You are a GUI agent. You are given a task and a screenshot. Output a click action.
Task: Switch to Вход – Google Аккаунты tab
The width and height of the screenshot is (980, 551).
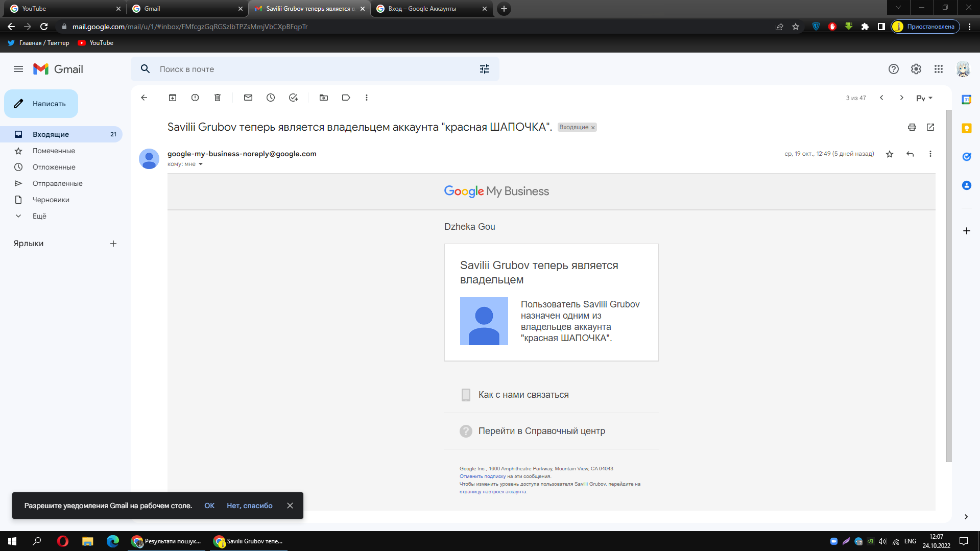tap(432, 9)
